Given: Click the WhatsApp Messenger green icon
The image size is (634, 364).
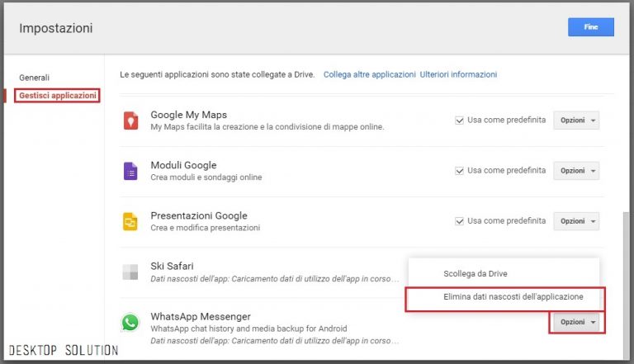Looking at the screenshot, I should tap(130, 323).
